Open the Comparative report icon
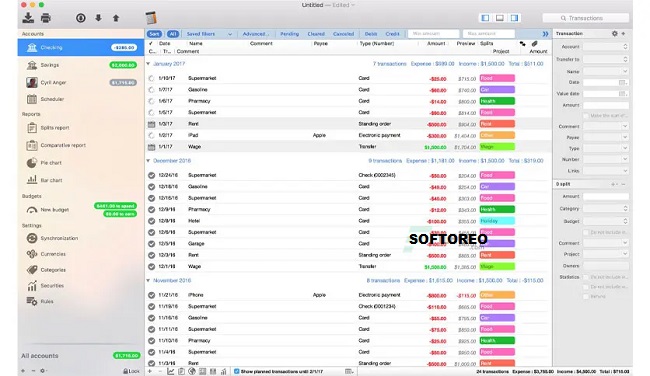 pyautogui.click(x=32, y=145)
